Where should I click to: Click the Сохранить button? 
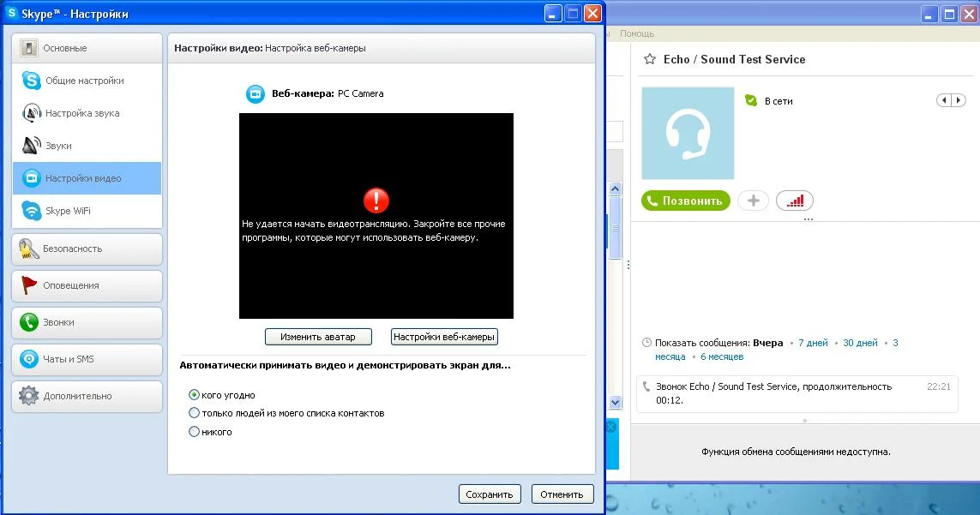(490, 494)
